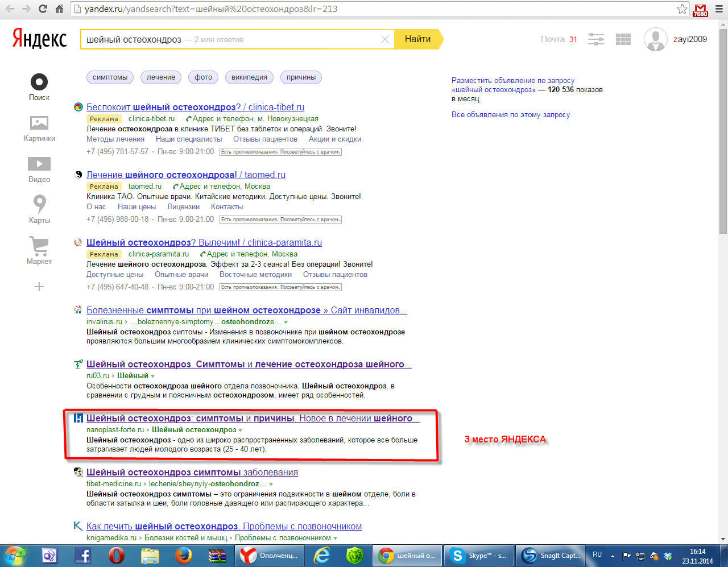Select the причины suggestion chip

tap(301, 77)
